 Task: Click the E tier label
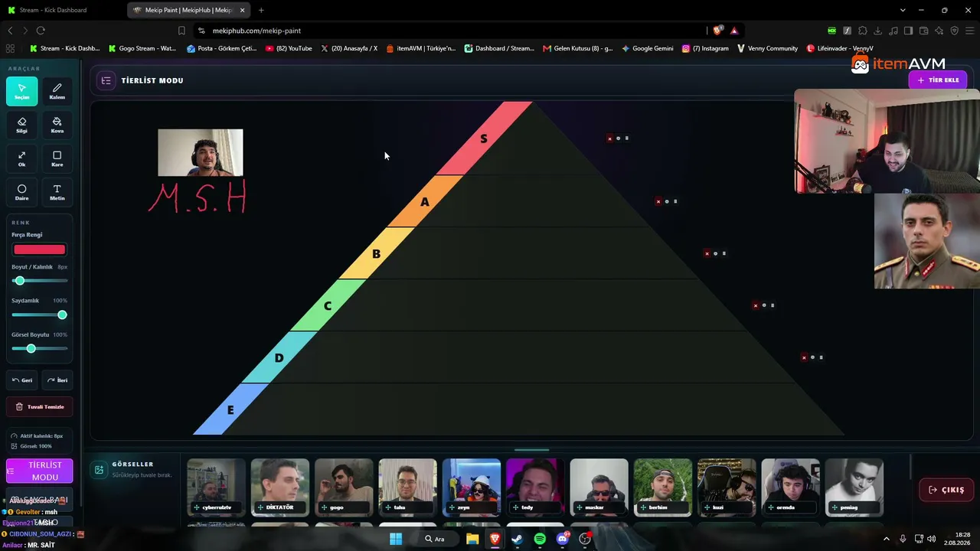click(x=230, y=410)
